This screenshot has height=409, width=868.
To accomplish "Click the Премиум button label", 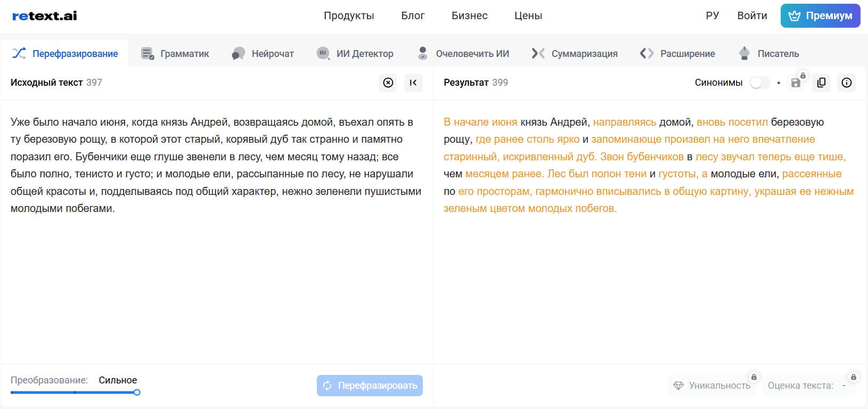I will click(x=829, y=16).
